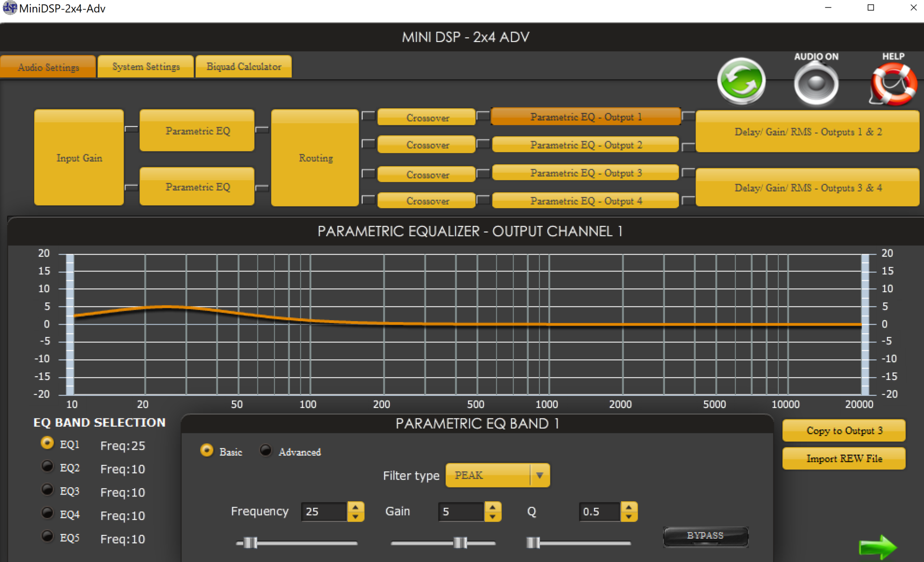Viewport: 924px width, 562px height.
Task: Click the green synchronize refresh icon
Action: point(741,81)
